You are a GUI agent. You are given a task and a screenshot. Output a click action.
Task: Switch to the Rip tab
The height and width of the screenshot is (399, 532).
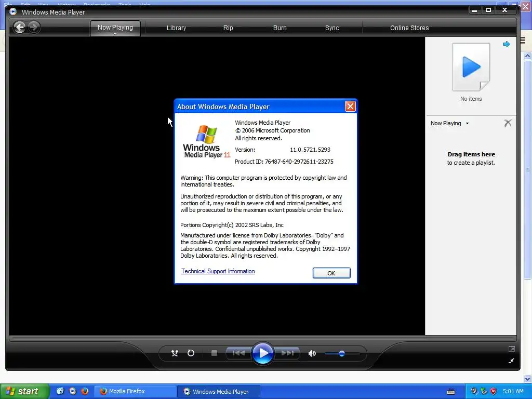[x=228, y=28]
